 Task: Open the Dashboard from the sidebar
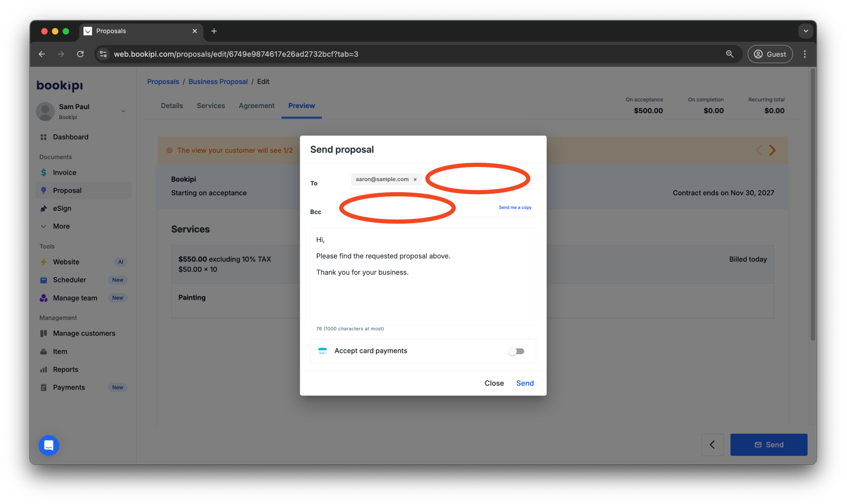point(70,136)
